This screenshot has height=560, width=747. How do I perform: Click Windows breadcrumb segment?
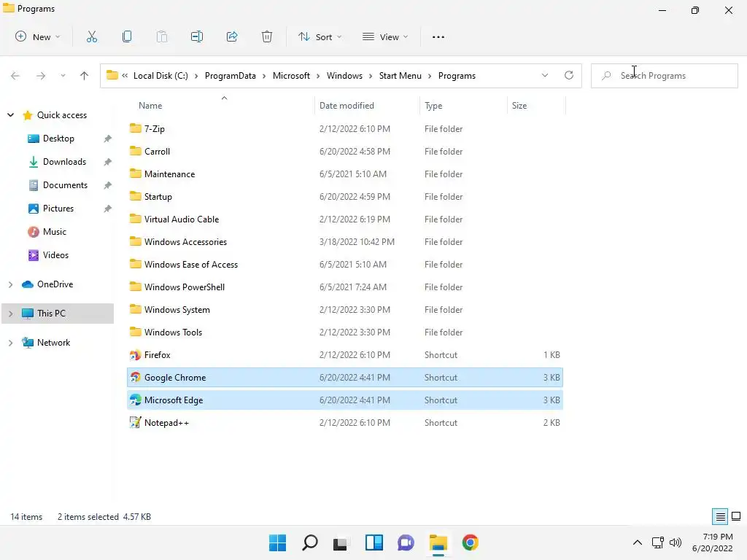coord(344,76)
